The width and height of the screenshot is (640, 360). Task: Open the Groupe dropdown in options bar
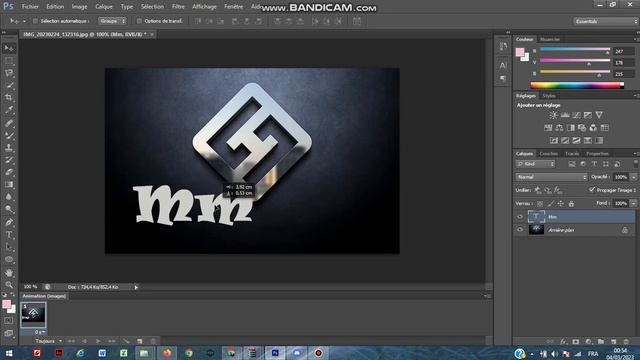coord(113,21)
